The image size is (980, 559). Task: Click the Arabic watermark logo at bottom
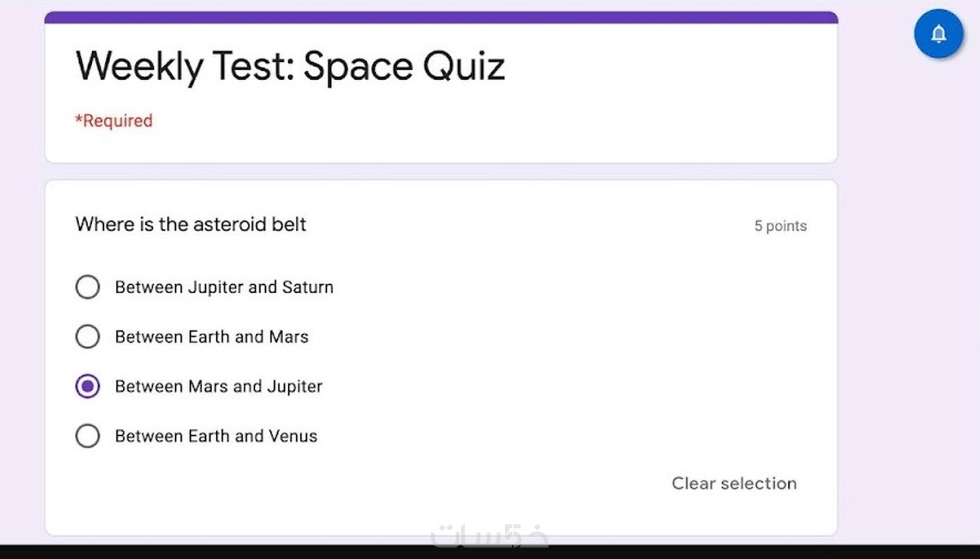coord(489,536)
